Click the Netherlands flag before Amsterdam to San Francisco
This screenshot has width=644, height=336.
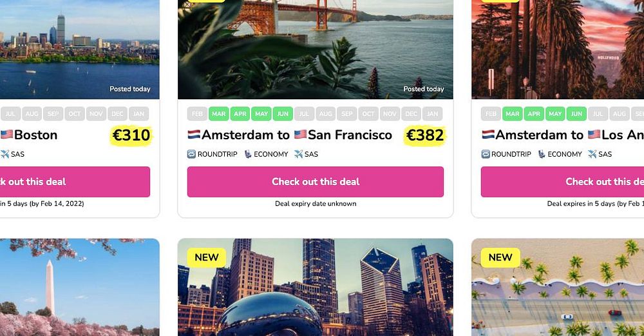[194, 135]
